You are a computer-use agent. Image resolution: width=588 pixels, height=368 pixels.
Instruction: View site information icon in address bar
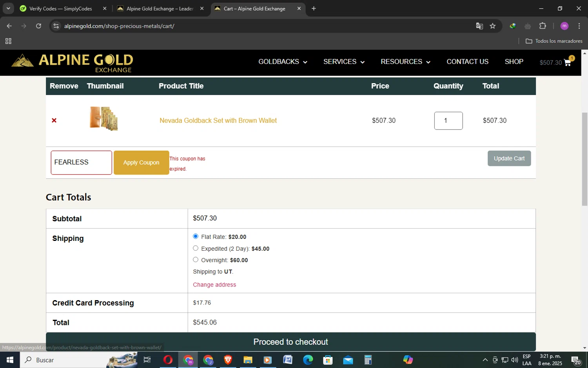(x=56, y=26)
